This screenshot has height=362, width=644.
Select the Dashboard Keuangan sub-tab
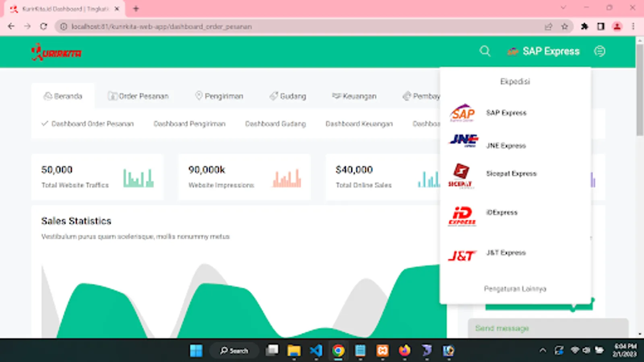[x=359, y=124]
